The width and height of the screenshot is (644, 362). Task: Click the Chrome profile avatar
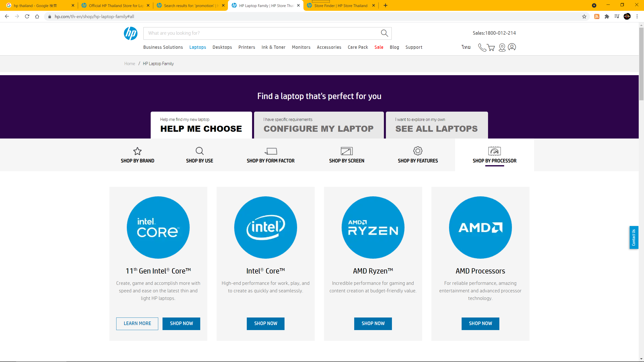point(627,16)
